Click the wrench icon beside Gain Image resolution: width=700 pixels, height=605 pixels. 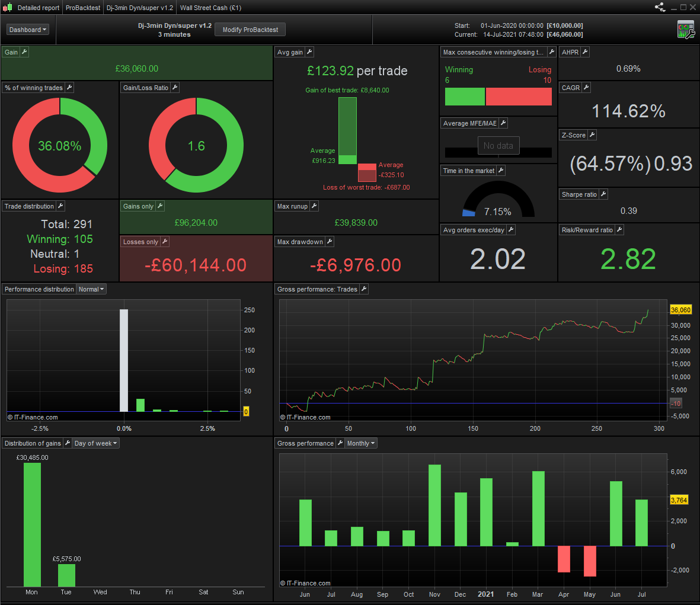coord(24,52)
